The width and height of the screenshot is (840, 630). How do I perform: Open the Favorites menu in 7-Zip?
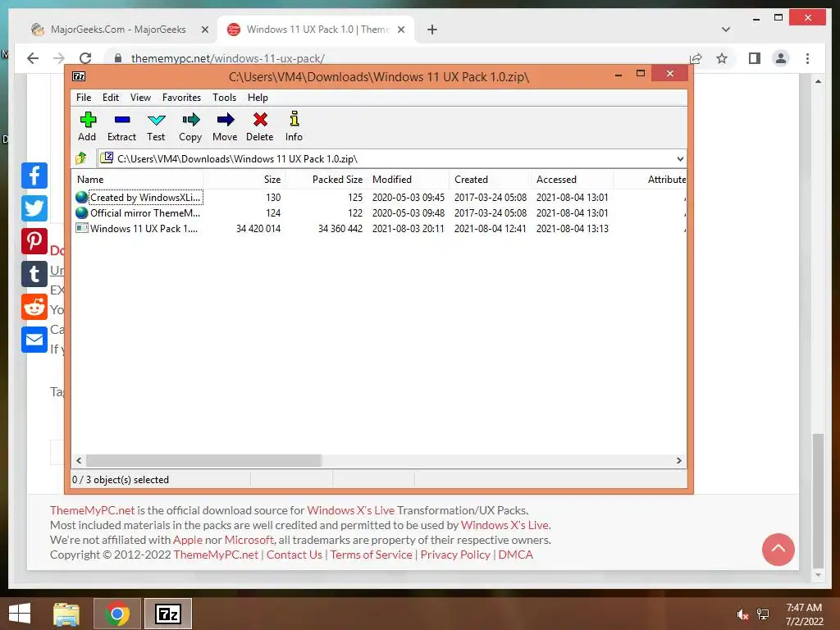tap(181, 98)
